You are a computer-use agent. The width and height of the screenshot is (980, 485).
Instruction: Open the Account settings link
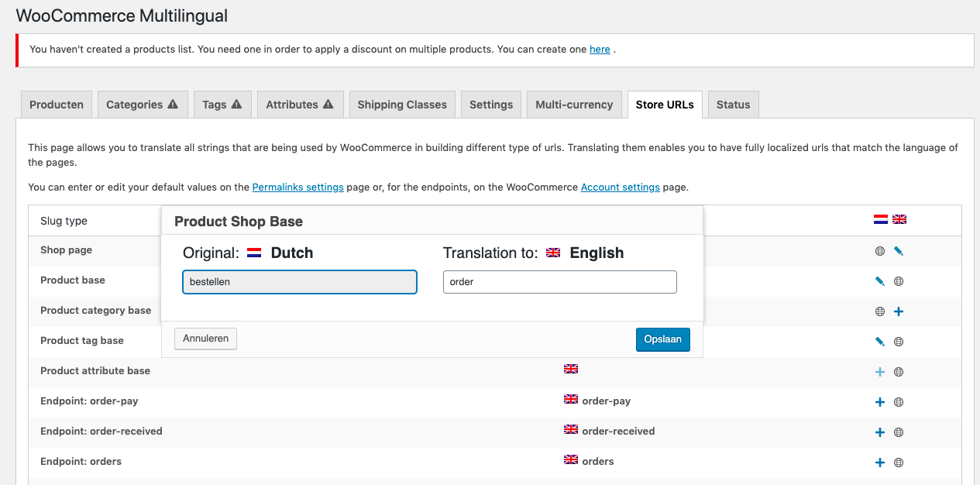pos(621,187)
